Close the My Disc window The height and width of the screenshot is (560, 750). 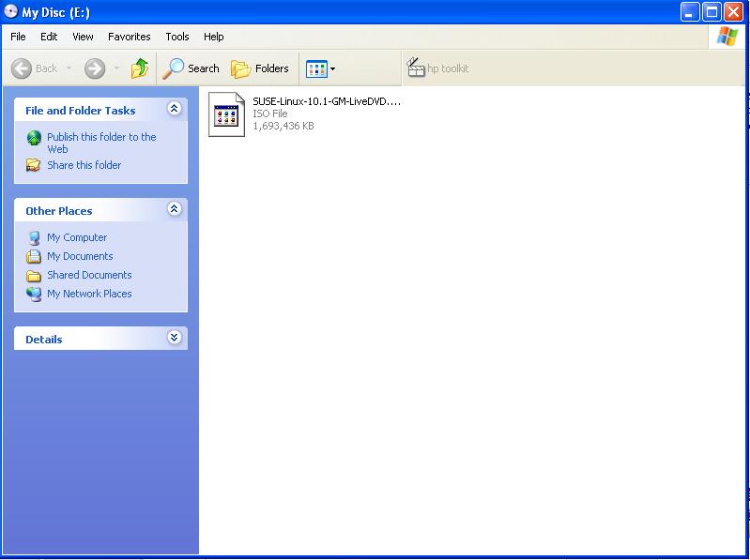(733, 12)
